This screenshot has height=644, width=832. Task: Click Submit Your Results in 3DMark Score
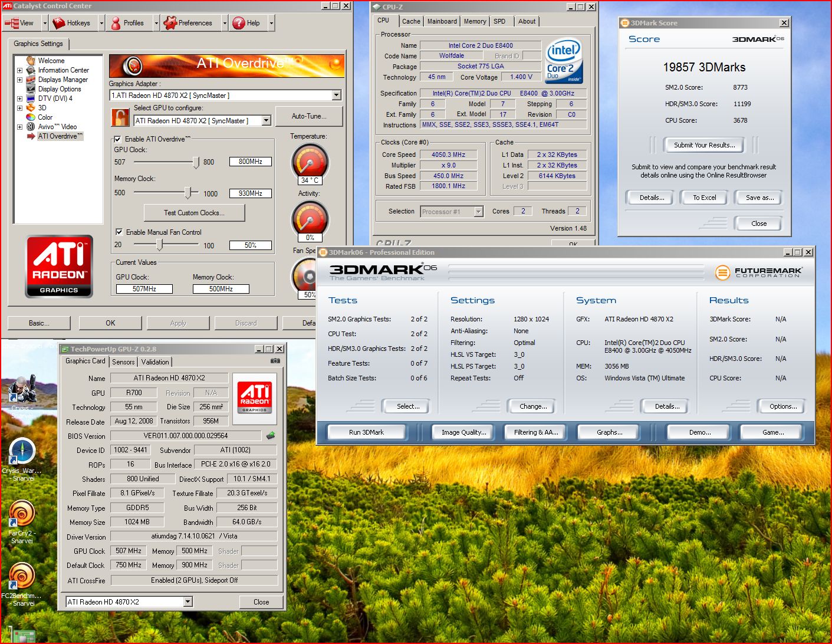[705, 145]
